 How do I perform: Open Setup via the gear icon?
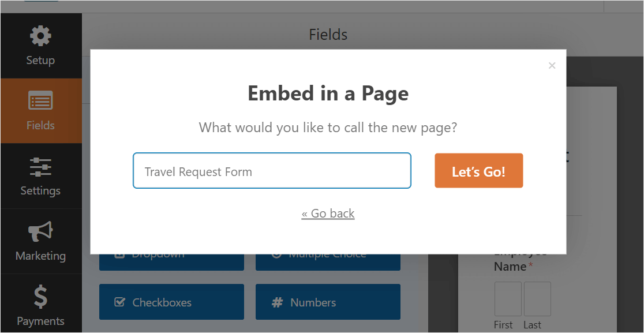click(40, 36)
